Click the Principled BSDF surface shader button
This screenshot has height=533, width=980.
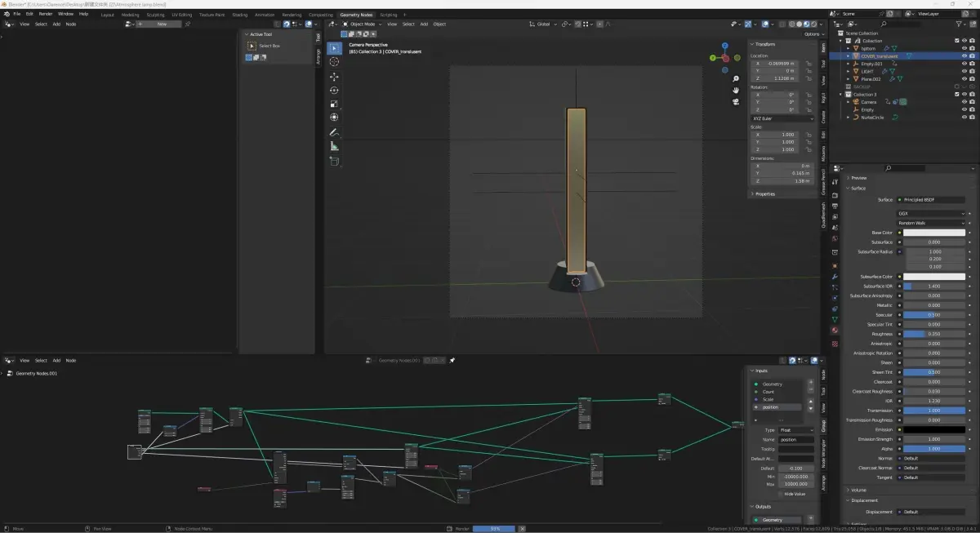coord(931,200)
